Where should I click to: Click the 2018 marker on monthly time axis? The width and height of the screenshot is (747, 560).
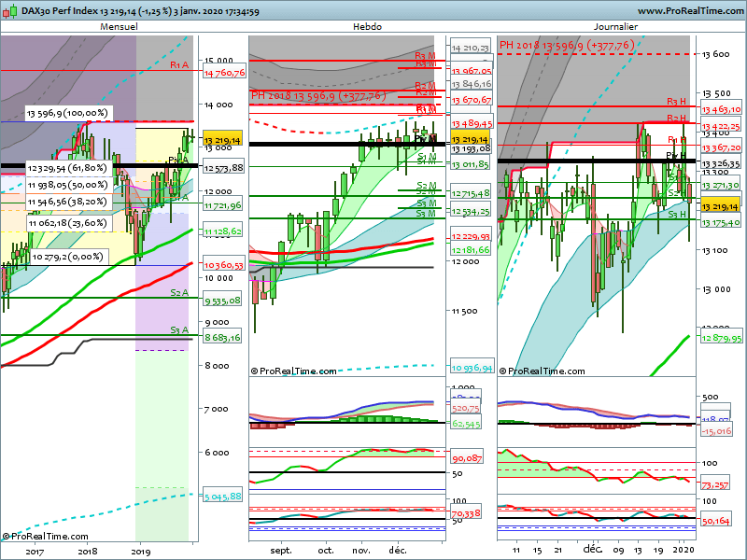tap(87, 552)
